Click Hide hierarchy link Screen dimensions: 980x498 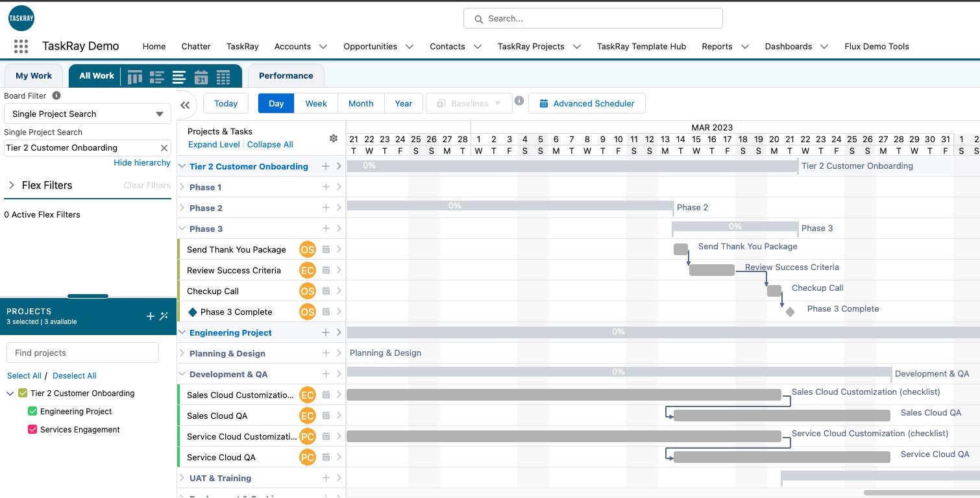coord(142,163)
